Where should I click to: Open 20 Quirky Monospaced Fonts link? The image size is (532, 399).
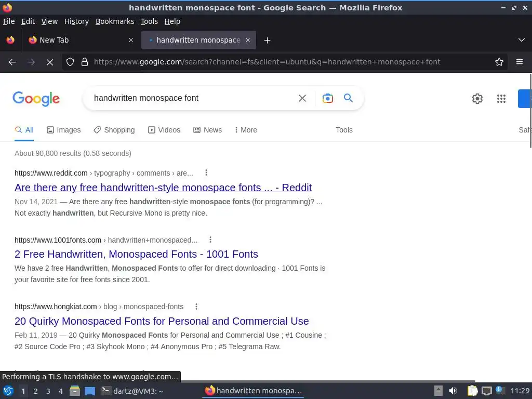162,321
